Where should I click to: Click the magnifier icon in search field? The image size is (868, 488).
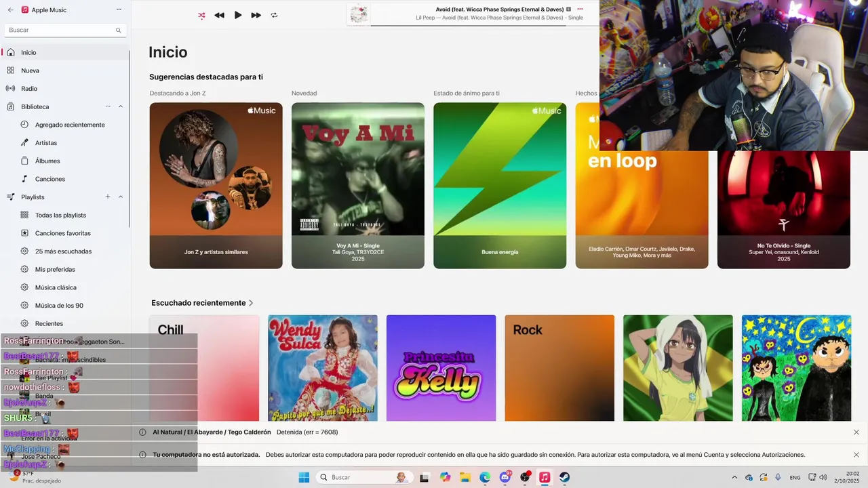118,30
